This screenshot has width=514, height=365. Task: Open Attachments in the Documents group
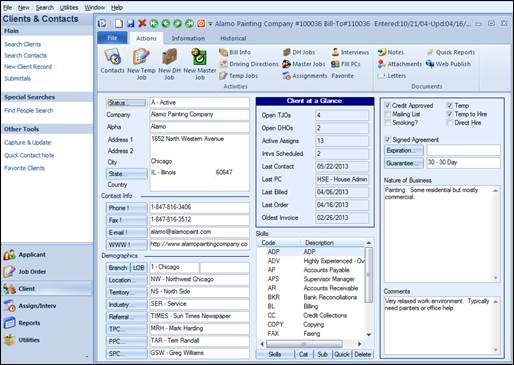(x=400, y=64)
